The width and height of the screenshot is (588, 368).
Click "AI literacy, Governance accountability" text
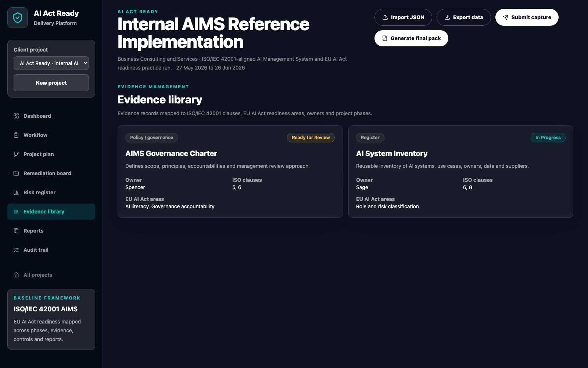click(x=170, y=206)
